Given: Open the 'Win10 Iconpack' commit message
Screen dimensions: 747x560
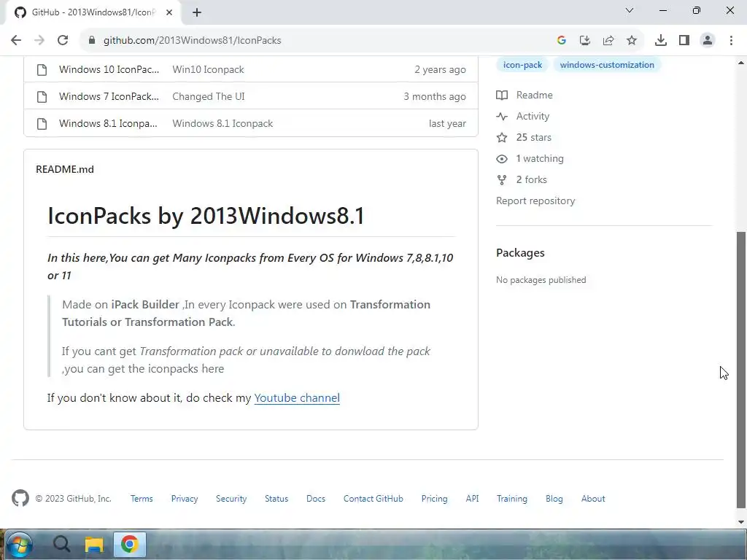Looking at the screenshot, I should point(208,69).
